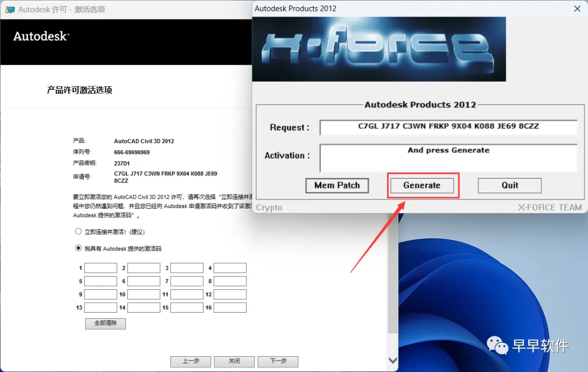Click the Generate button
Viewport: 588px width, 372px height.
(422, 186)
